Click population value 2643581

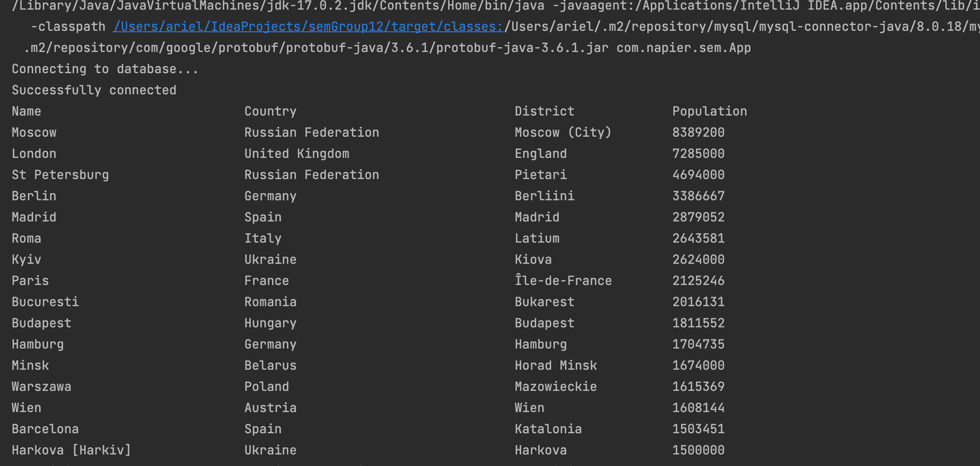(x=698, y=238)
